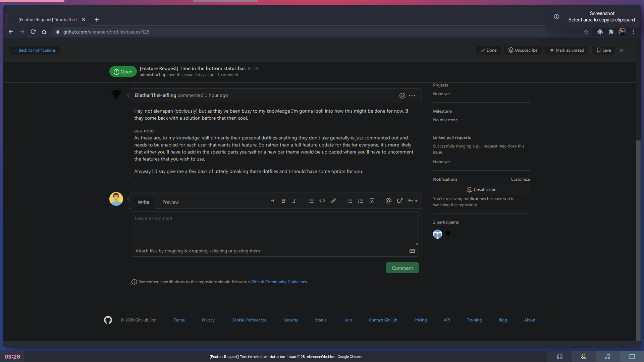Click the address bar URL
The width and height of the screenshot is (644, 362).
tap(106, 32)
